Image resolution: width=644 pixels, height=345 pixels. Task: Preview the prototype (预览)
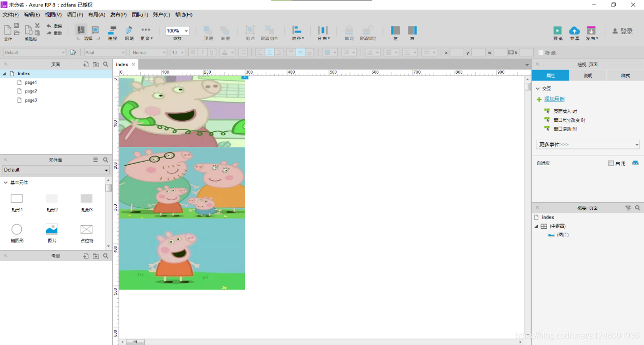pyautogui.click(x=558, y=30)
